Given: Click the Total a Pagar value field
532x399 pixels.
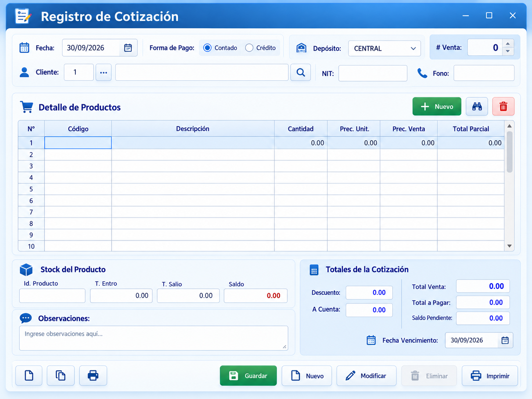Looking at the screenshot, I should click(x=483, y=303).
